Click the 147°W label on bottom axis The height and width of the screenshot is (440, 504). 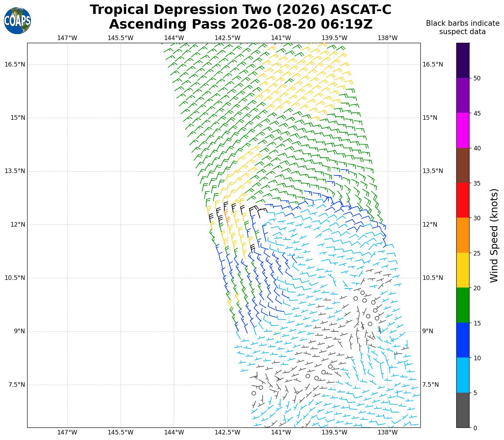click(x=67, y=432)
